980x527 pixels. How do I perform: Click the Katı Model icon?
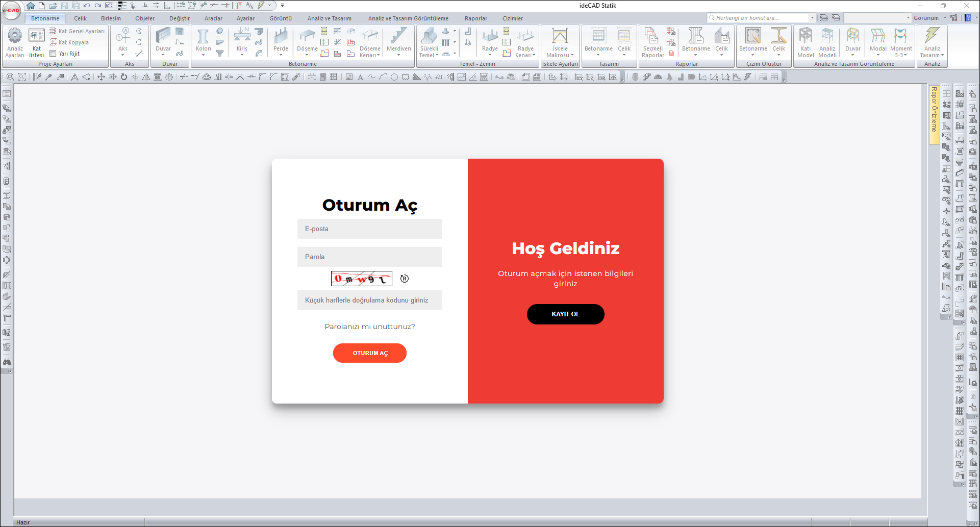point(806,37)
